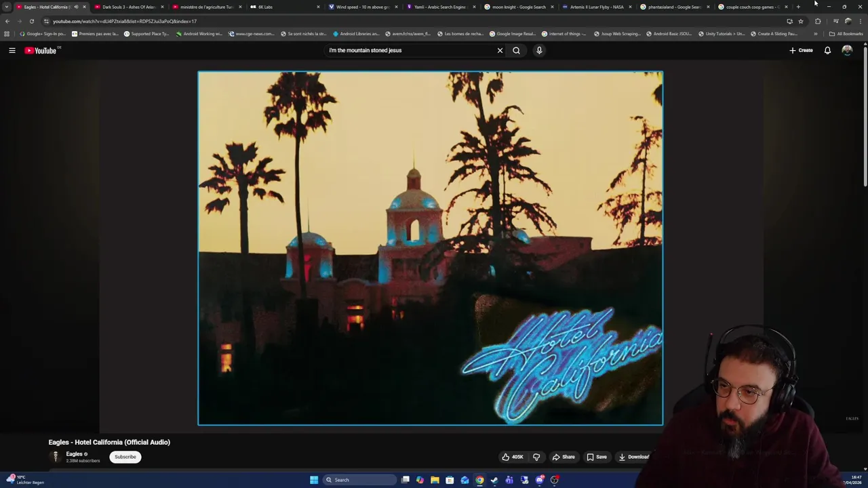Screen dimensions: 868x488
Task: Expand hidden bookmarks overflow chevron
Action: (815, 33)
